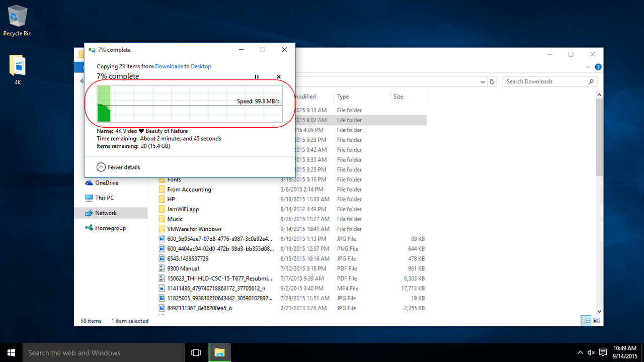Pause the file copy operation
Image resolution: width=644 pixels, height=362 pixels.
[257, 77]
